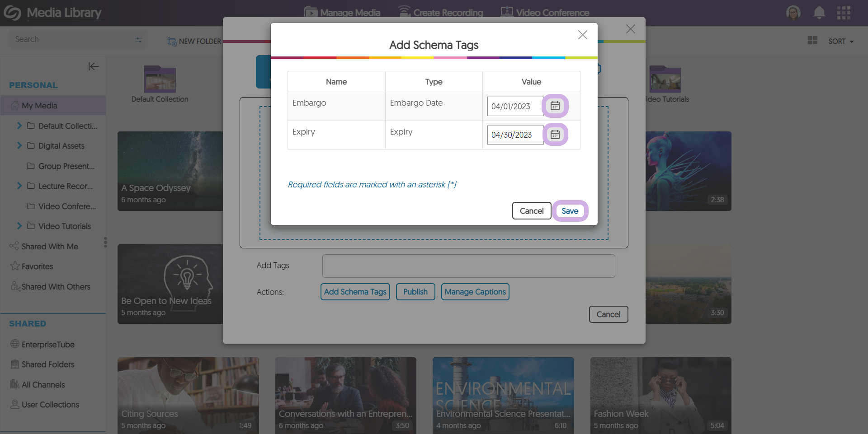Open the SORT dropdown
This screenshot has height=434, width=868.
pos(840,41)
